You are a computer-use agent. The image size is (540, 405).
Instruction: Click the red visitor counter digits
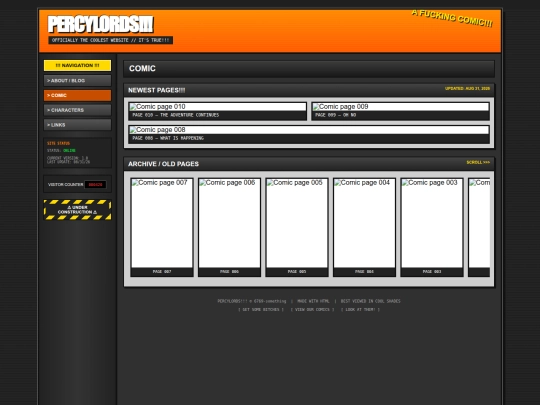pyautogui.click(x=95, y=185)
